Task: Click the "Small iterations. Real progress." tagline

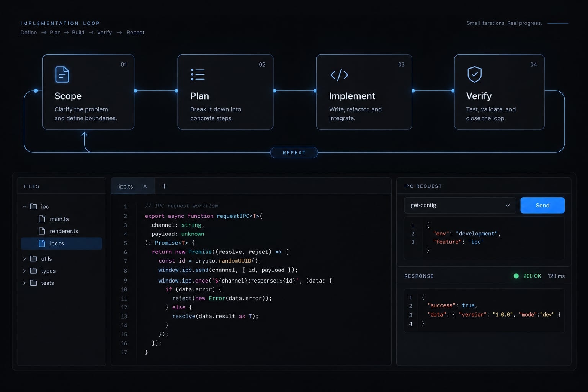Action: click(504, 23)
